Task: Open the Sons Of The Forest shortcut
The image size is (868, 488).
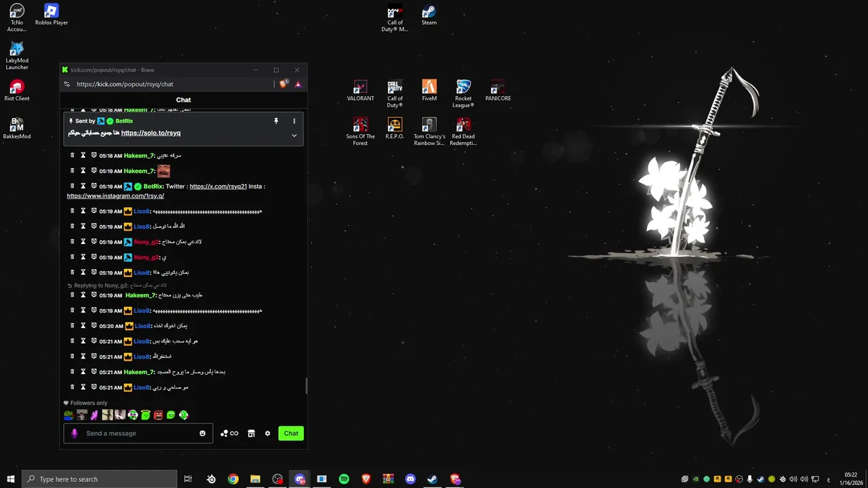Action: coord(360,131)
